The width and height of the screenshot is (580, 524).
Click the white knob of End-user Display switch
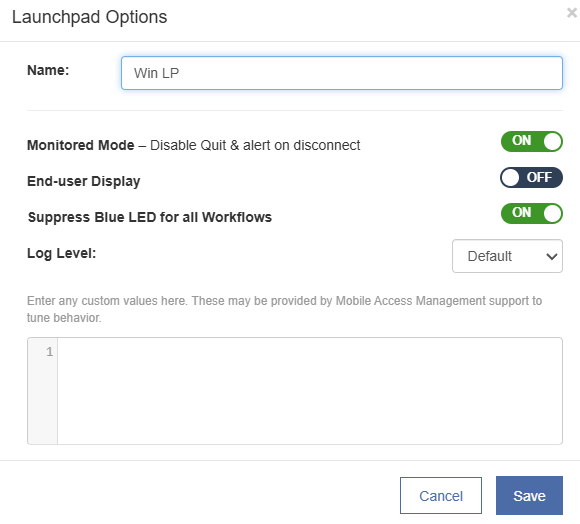click(510, 178)
